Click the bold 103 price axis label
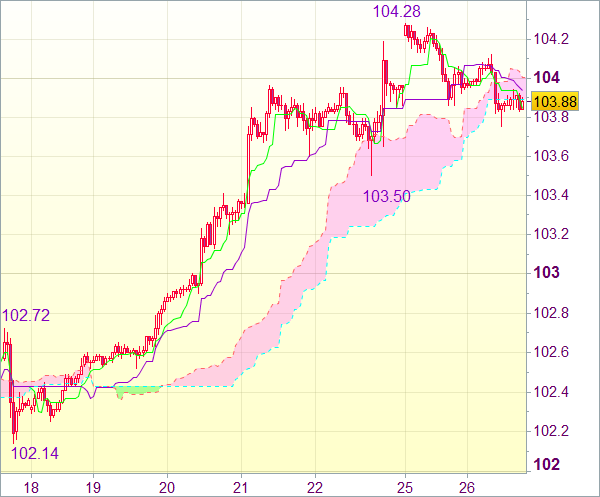This screenshot has height=497, width=600. [x=546, y=273]
